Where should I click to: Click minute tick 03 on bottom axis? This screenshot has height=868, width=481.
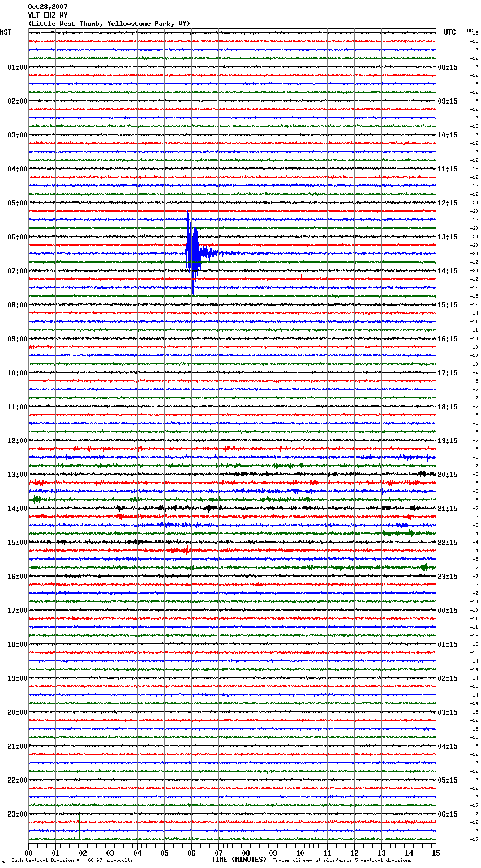pyautogui.click(x=110, y=853)
